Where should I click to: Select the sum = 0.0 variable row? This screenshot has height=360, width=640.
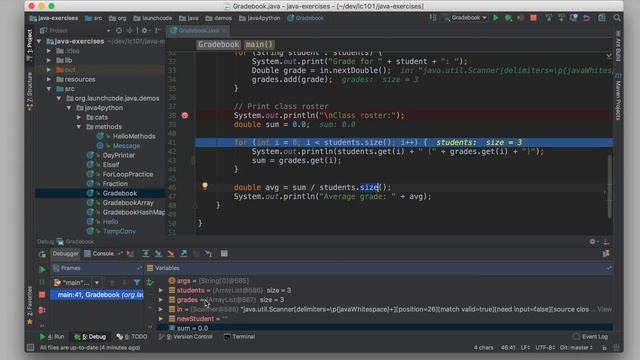tap(386, 328)
